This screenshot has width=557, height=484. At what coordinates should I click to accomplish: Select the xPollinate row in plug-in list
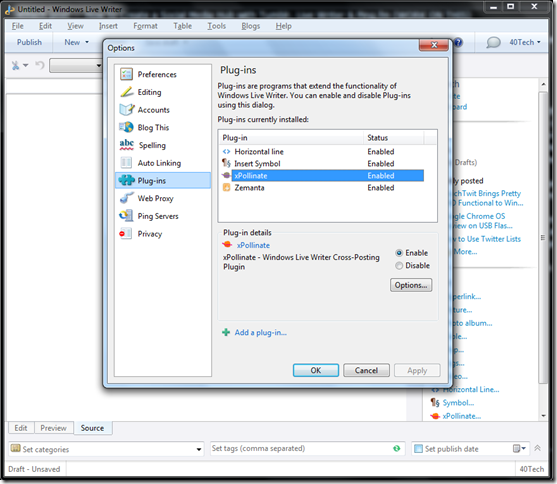323,176
